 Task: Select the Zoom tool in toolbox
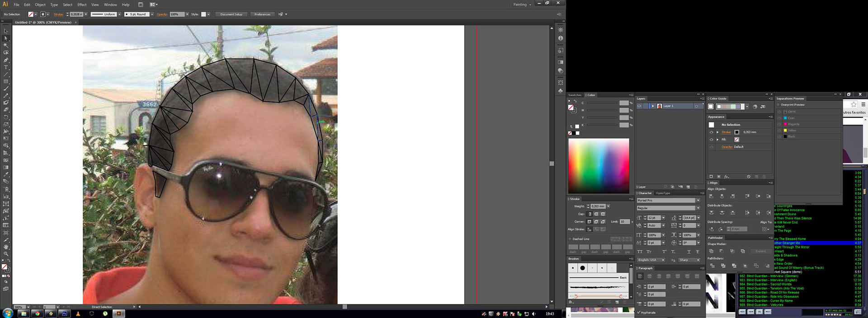point(6,254)
